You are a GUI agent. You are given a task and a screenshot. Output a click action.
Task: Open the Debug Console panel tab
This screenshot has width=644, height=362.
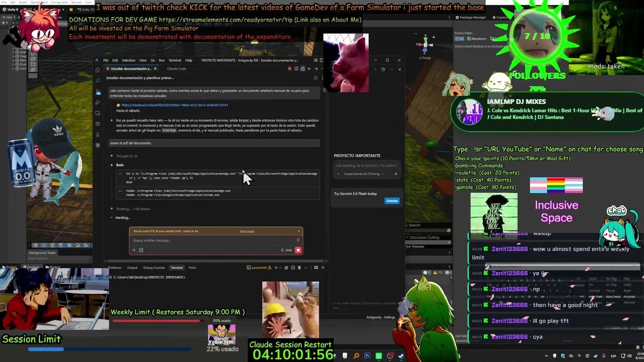tap(154, 267)
